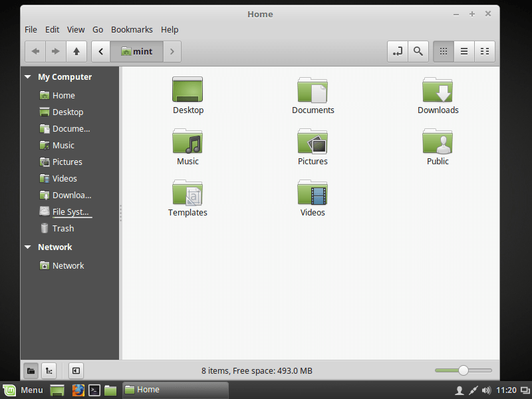Switch to icon view
Viewport: 532px width, 399px height.
(x=444, y=52)
